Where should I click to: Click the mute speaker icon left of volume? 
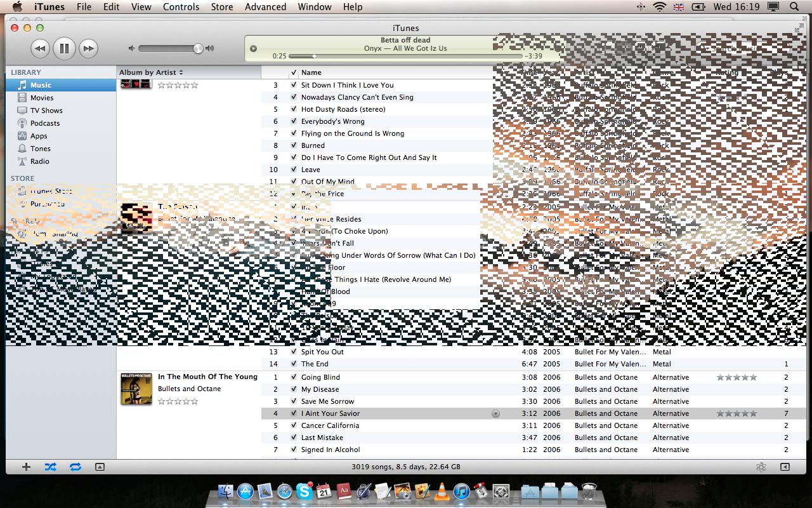[x=131, y=48]
